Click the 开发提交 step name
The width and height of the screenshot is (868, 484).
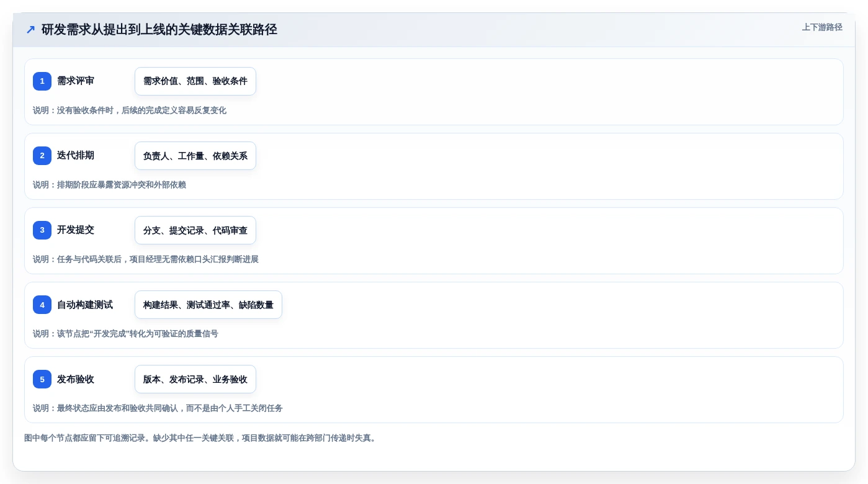point(76,230)
